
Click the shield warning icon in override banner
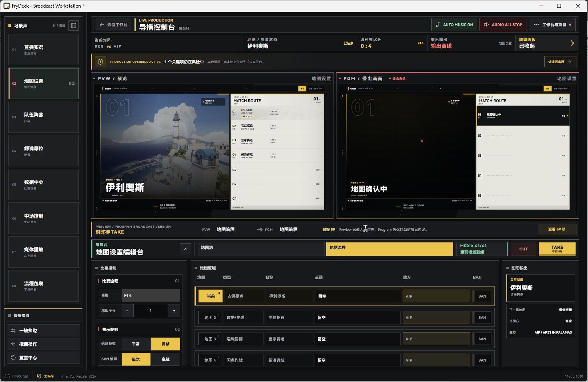click(x=100, y=62)
